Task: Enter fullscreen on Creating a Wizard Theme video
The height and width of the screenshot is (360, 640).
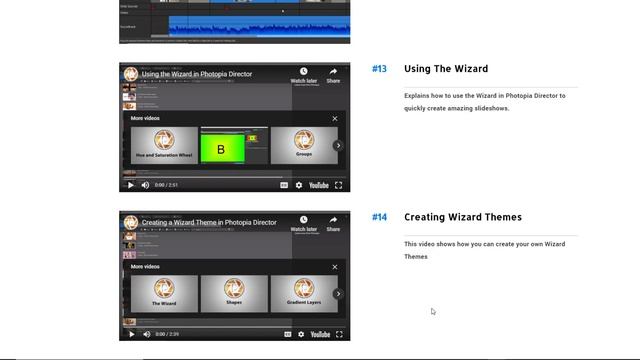Action: click(x=339, y=334)
